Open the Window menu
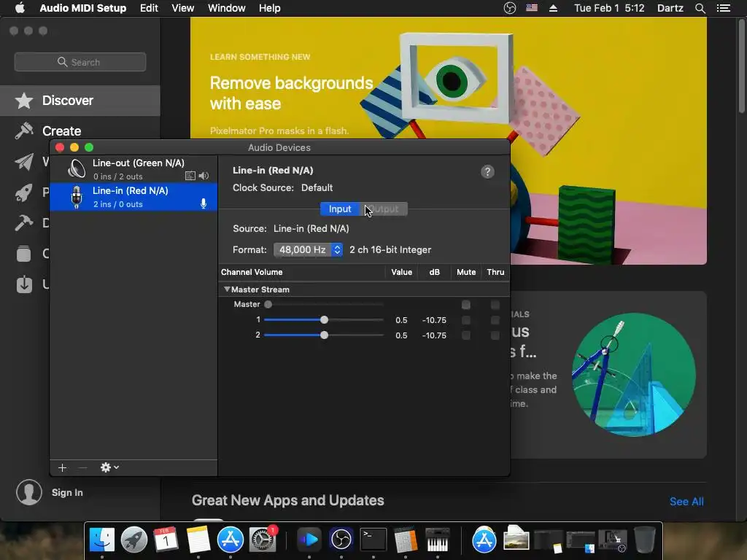 pos(227,8)
